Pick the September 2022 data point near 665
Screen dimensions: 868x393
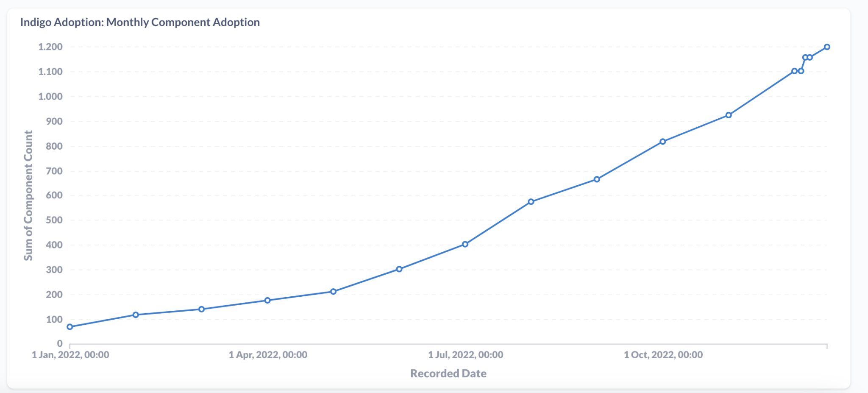[x=597, y=179]
